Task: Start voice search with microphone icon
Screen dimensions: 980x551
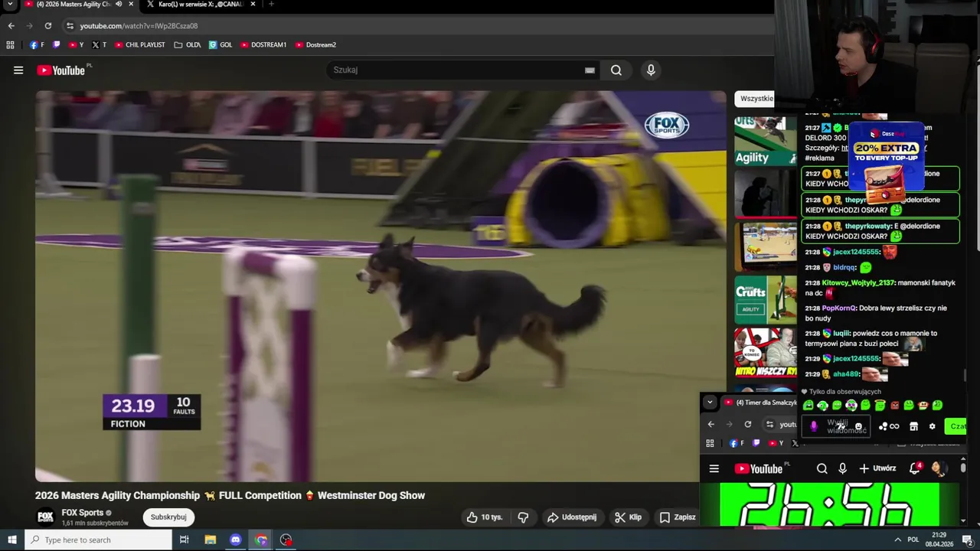Action: tap(651, 70)
